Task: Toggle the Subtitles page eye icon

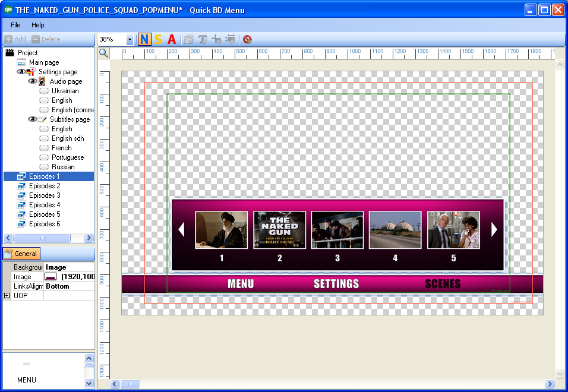Action: click(x=31, y=119)
